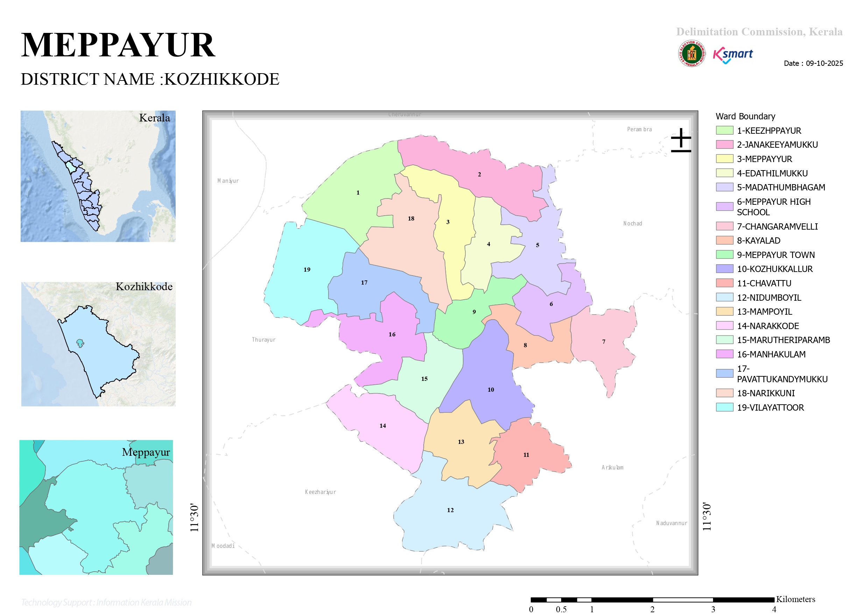The width and height of the screenshot is (868, 614).
Task: Select the 2-JANAKEEYAMUKKU legend color swatch
Action: pos(724,145)
